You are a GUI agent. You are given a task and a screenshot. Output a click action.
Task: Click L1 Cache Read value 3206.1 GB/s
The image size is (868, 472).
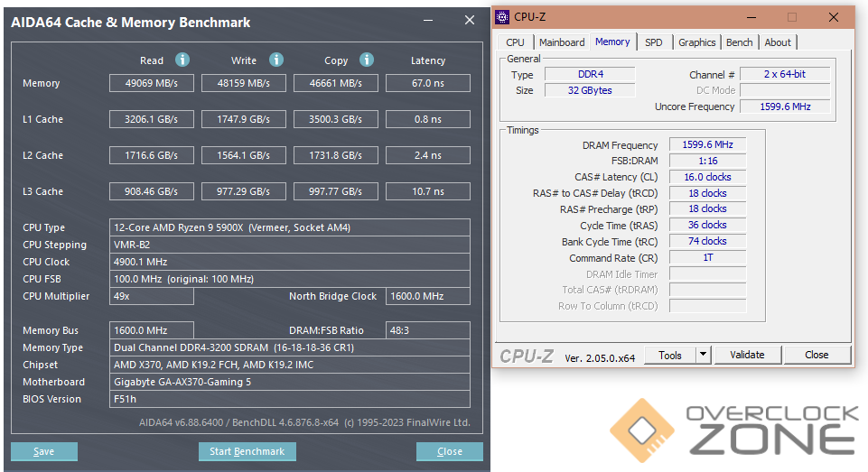click(x=152, y=119)
